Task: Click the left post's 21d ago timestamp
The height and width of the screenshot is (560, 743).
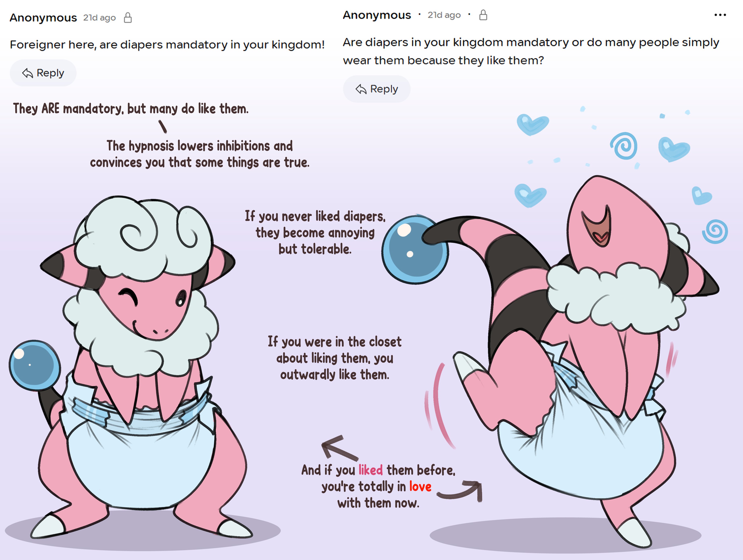Action: click(99, 18)
